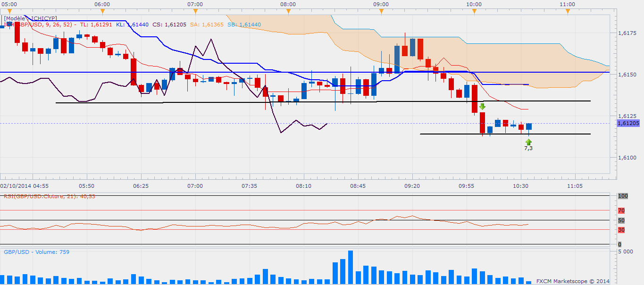This screenshot has width=644, height=285.
Task: Click the RSI 100 level label
Action: (622, 196)
